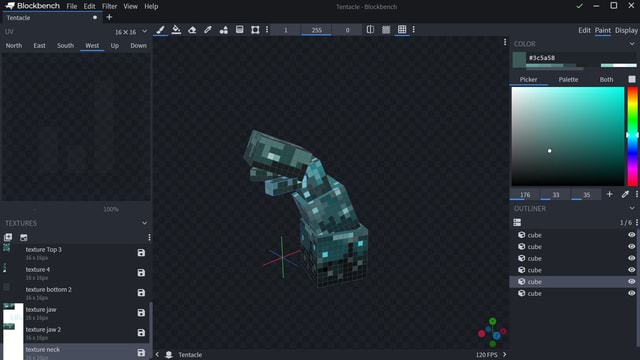
Task: Collapse the Color panel
Action: pos(632,44)
